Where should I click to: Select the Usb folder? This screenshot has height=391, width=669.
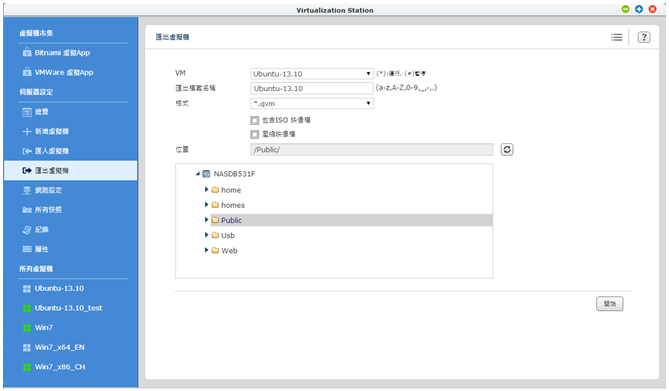228,236
